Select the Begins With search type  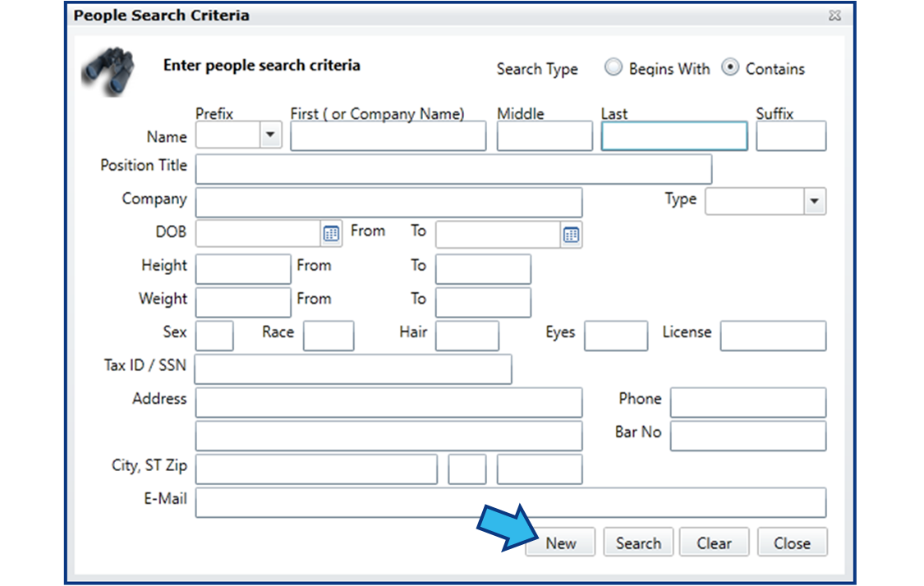coord(613,67)
